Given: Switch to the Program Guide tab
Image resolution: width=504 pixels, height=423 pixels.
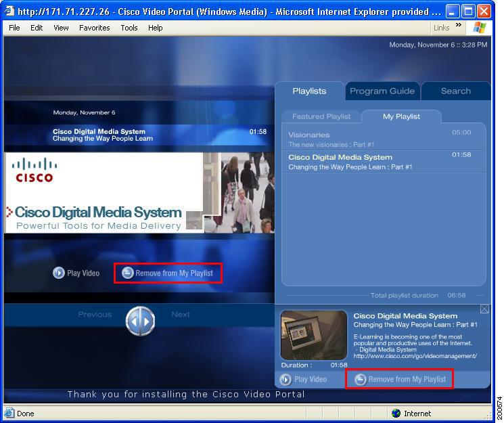Looking at the screenshot, I should [382, 91].
